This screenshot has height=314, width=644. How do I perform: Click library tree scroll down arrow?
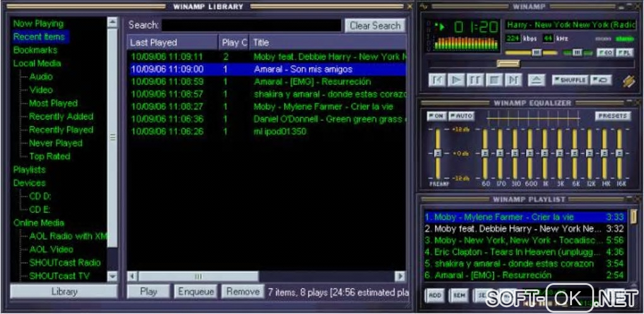112,276
